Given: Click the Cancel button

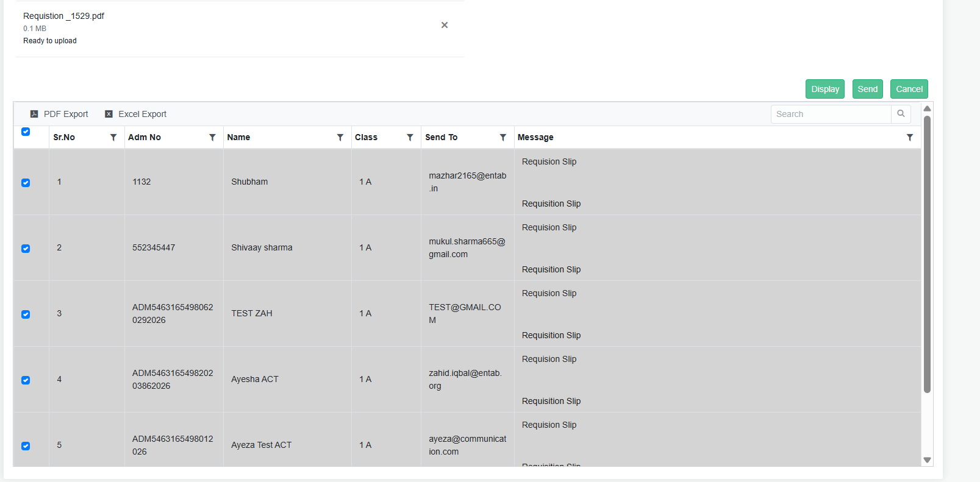Looking at the screenshot, I should pos(909,89).
